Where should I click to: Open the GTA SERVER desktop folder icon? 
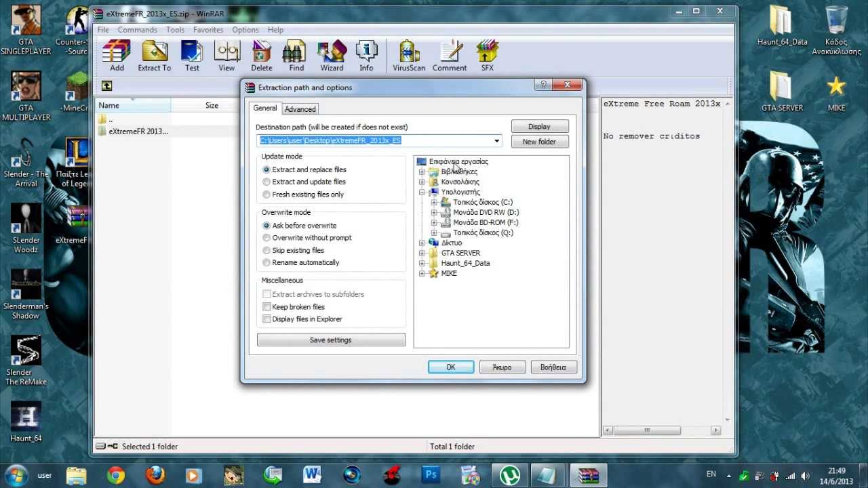782,91
